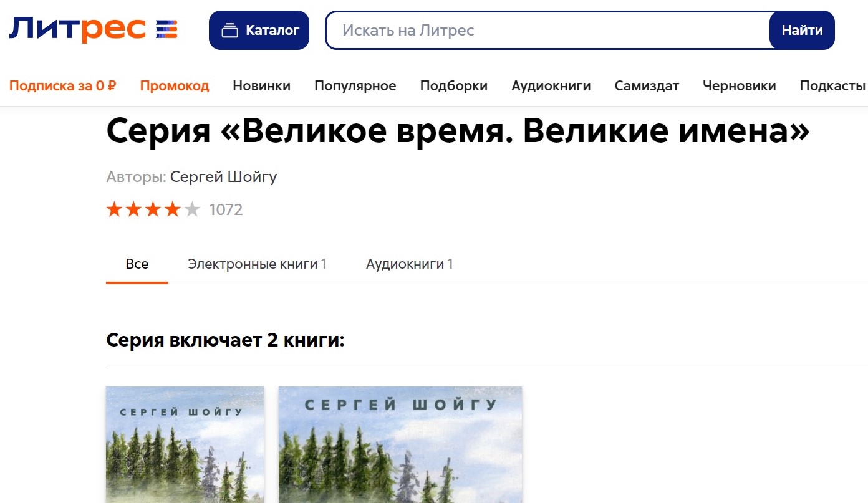Open the Подборки section
The image size is (868, 503).
coord(453,86)
